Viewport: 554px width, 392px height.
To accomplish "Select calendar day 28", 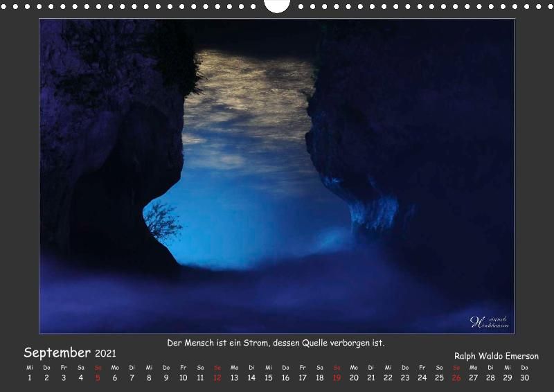I will (x=490, y=377).
